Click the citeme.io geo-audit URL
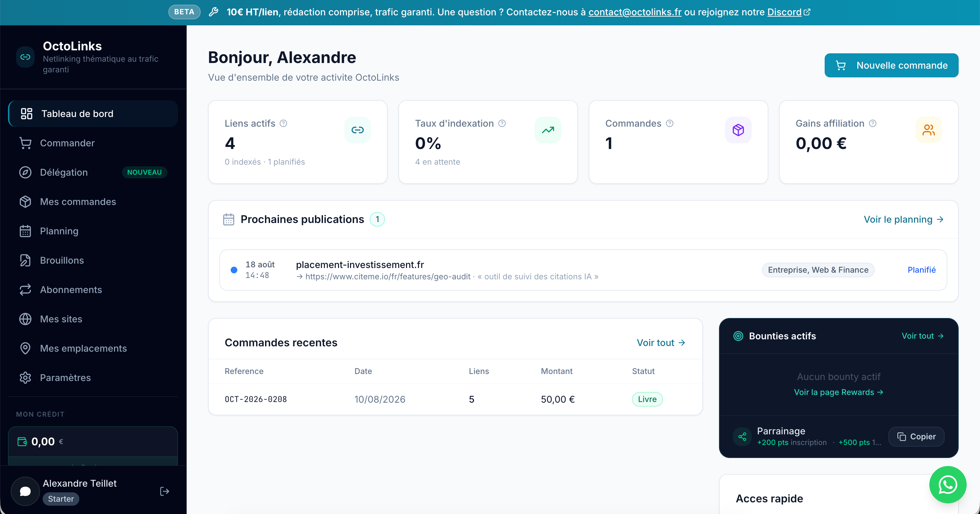Viewport: 980px width, 514px height. (x=388, y=277)
